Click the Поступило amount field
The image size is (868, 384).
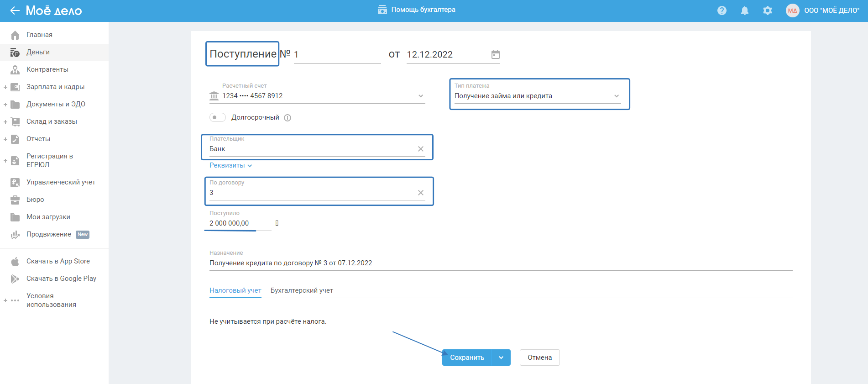click(240, 223)
